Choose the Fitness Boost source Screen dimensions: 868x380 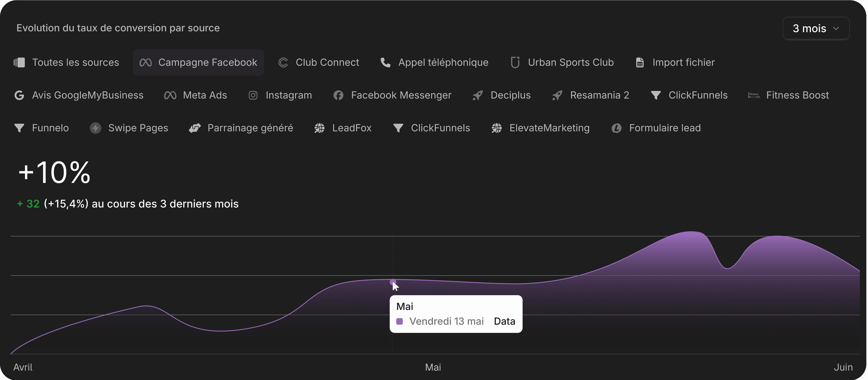coord(788,95)
